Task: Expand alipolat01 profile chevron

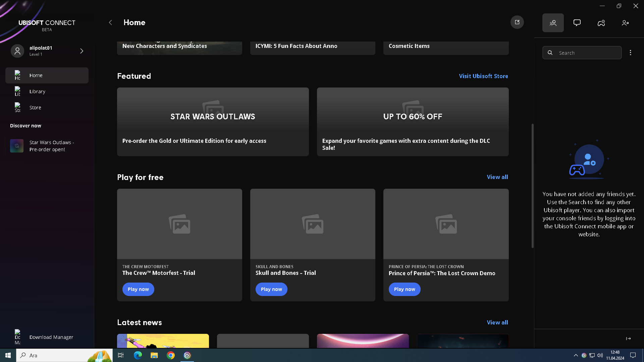Action: point(82,51)
